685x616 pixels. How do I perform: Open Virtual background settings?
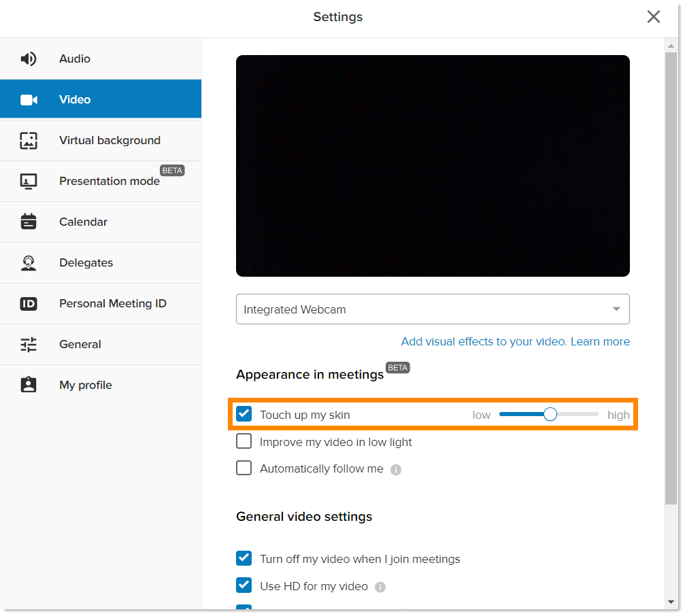[101, 140]
